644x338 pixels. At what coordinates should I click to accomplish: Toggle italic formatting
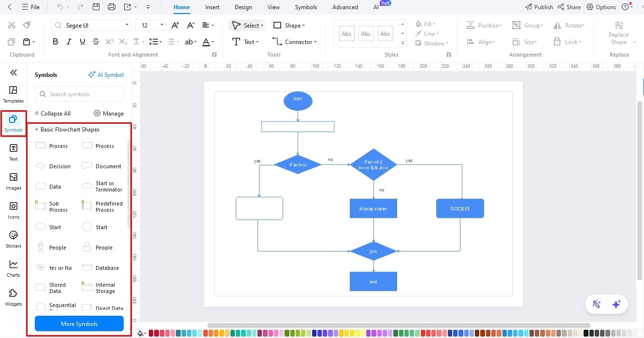point(69,42)
